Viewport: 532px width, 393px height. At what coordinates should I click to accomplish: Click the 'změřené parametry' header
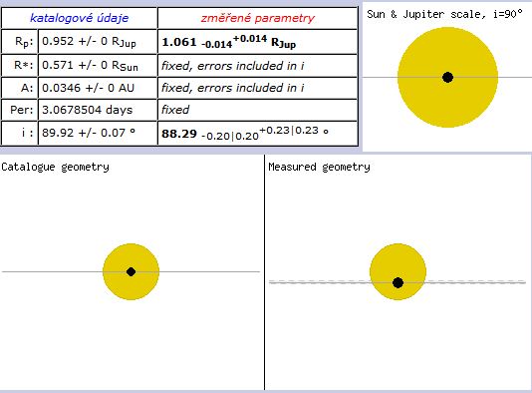(x=258, y=18)
